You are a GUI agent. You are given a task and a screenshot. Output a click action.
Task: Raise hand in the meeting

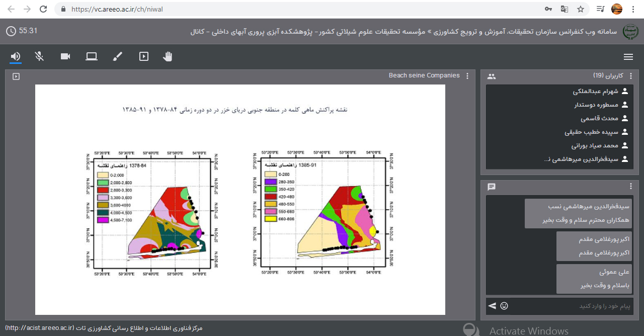click(168, 56)
